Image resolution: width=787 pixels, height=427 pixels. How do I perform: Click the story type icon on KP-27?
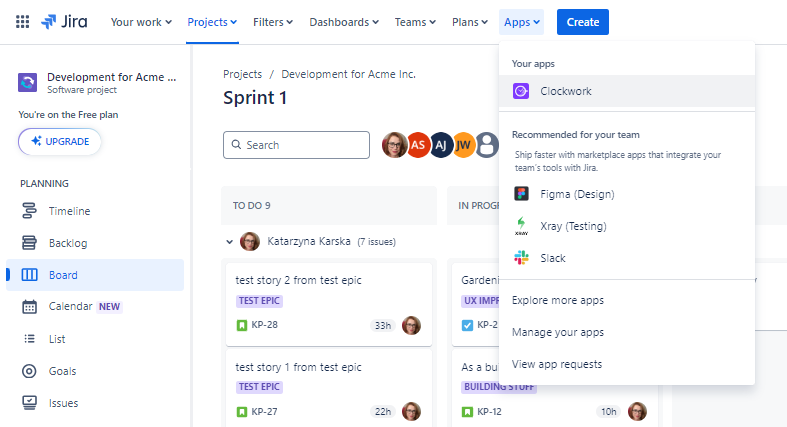[x=242, y=412]
